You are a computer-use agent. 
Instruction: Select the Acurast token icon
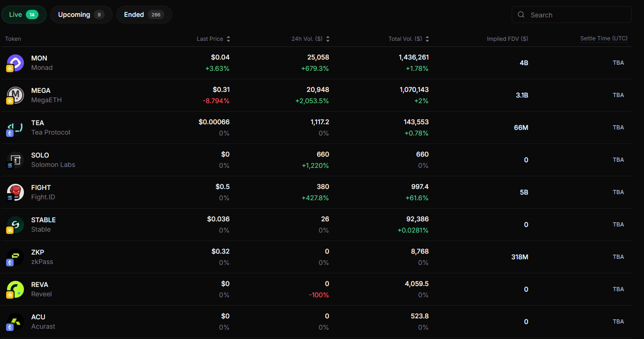[x=15, y=321]
